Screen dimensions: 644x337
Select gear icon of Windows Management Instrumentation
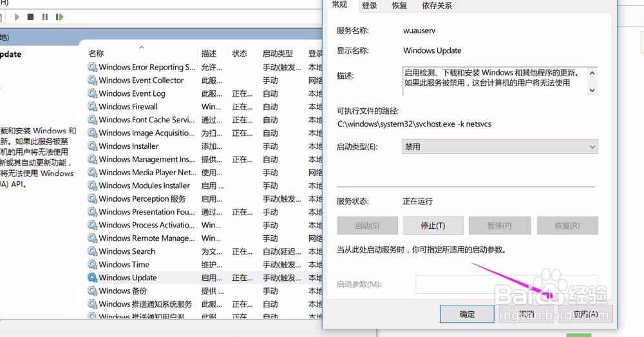[92, 159]
